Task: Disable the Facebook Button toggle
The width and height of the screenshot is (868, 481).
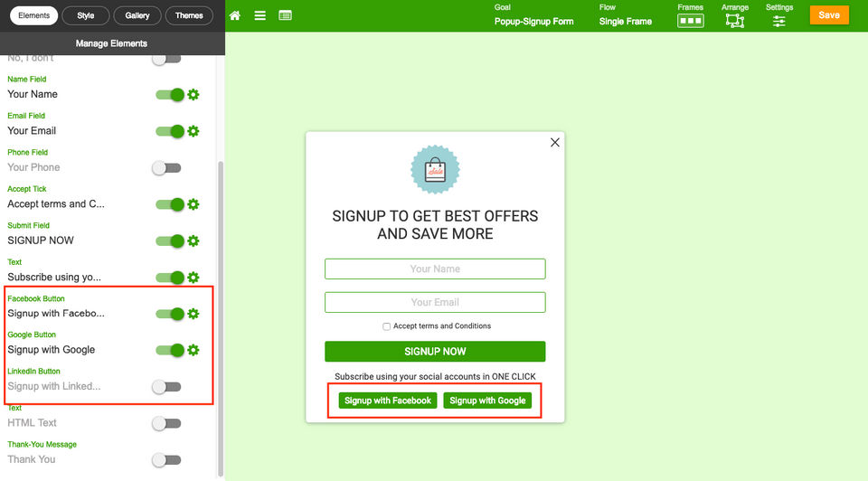Action: (x=169, y=314)
